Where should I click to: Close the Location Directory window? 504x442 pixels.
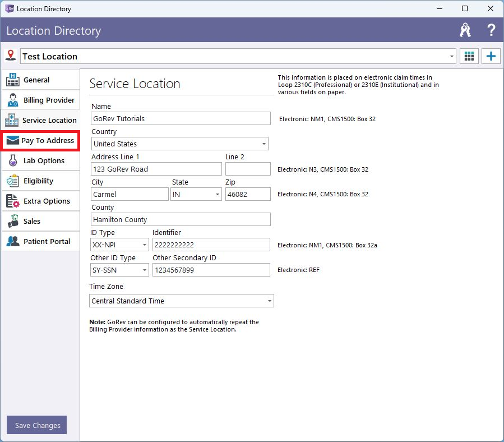[x=490, y=8]
